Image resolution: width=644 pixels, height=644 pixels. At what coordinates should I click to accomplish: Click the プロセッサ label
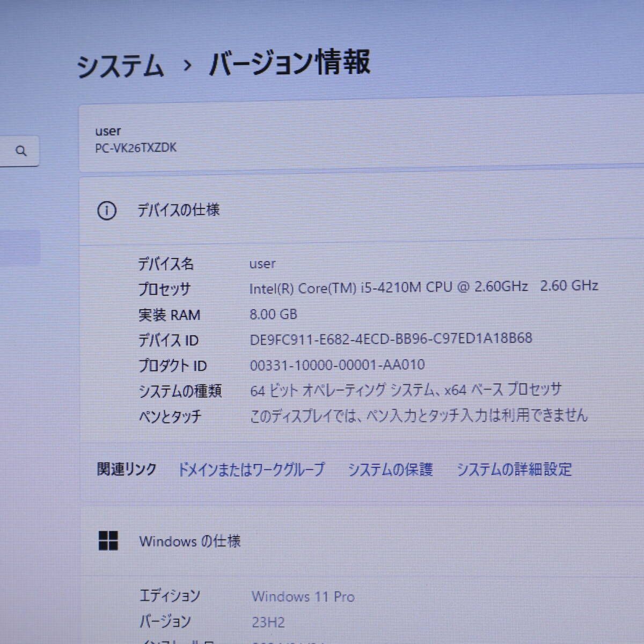click(x=165, y=289)
